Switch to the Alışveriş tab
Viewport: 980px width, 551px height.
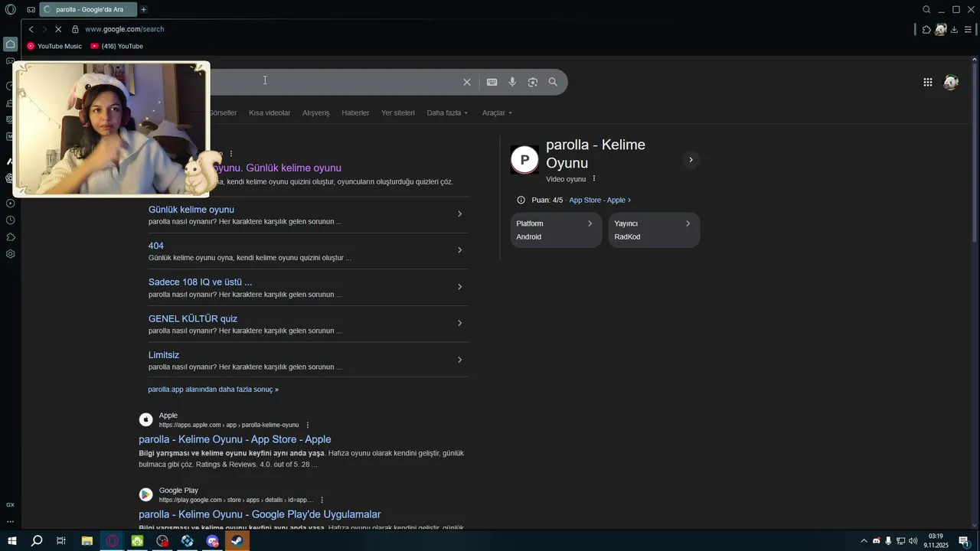315,112
